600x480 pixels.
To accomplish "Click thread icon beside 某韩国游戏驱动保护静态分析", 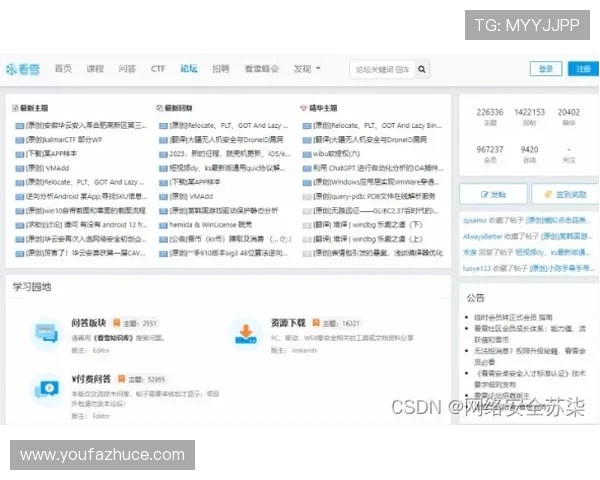I will click(x=163, y=211).
